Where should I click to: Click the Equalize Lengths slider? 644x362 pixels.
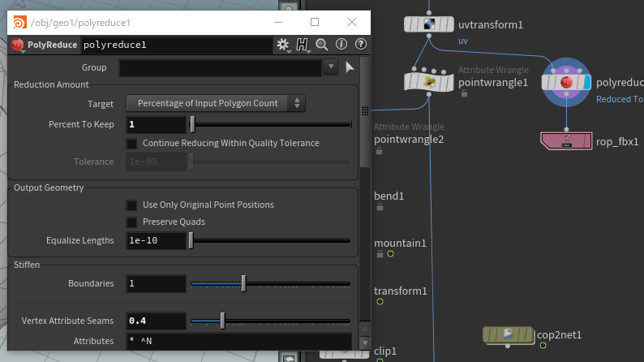(271, 241)
